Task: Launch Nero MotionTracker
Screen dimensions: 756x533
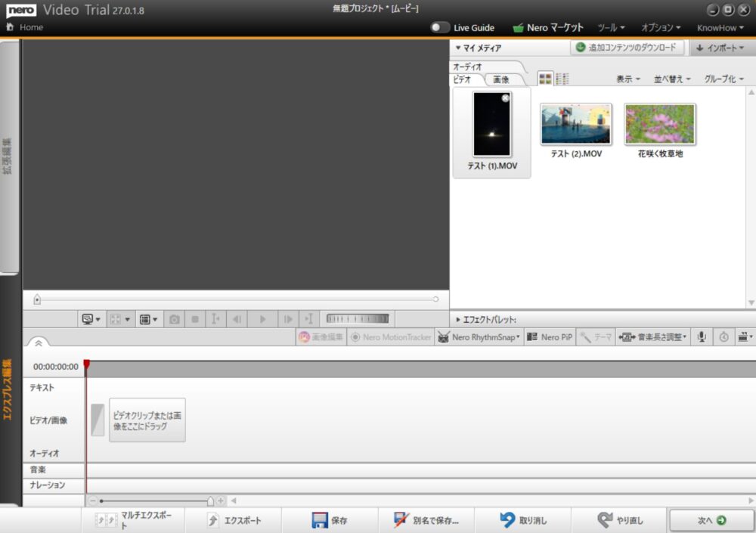Action: [x=391, y=337]
